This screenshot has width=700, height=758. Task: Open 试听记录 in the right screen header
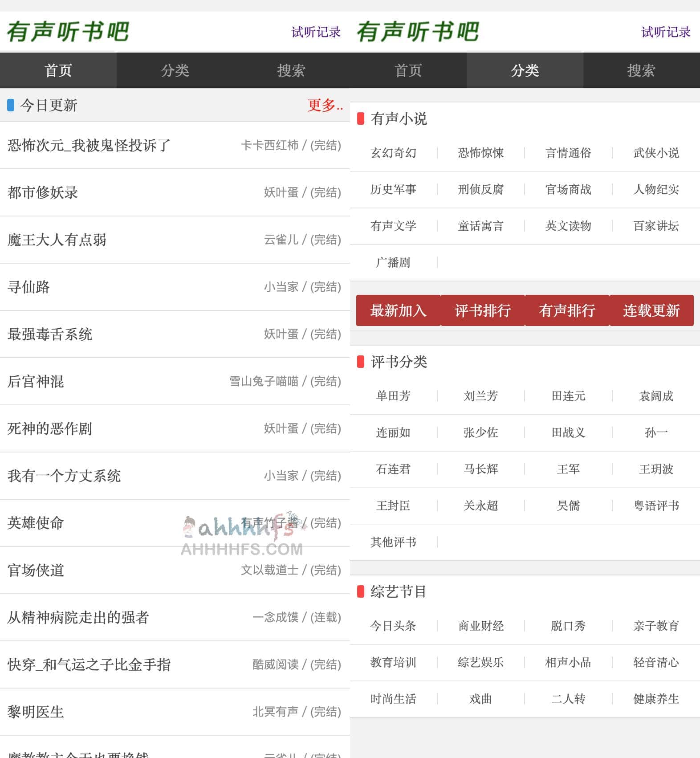[x=665, y=32]
